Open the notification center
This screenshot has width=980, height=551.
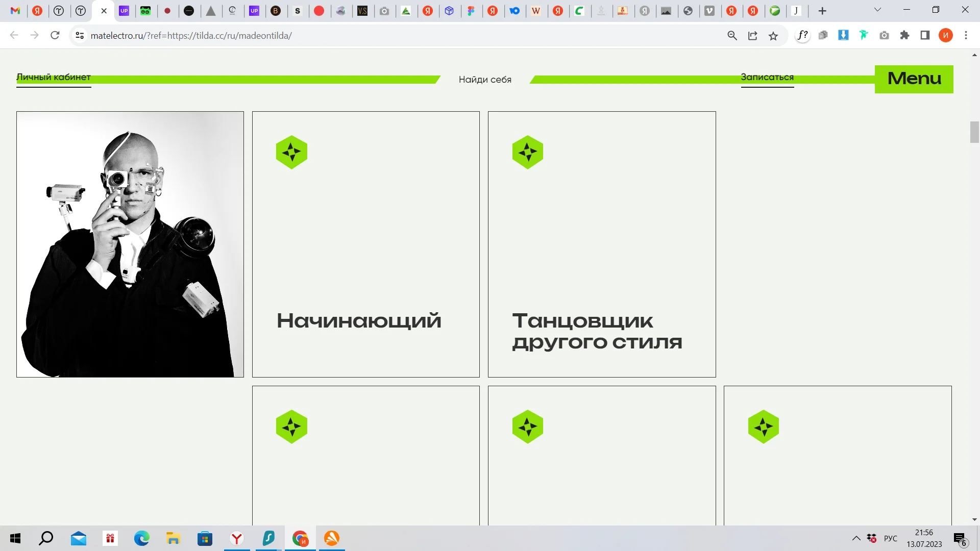click(x=961, y=539)
